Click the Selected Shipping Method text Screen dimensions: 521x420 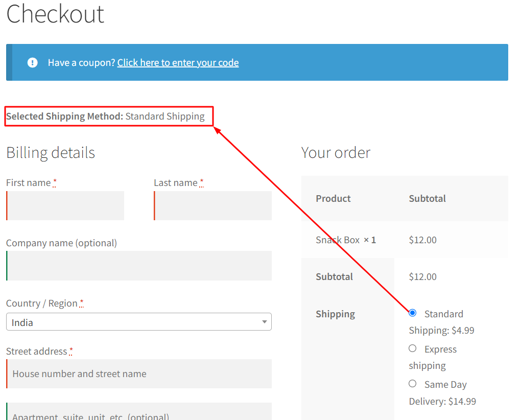(x=105, y=116)
